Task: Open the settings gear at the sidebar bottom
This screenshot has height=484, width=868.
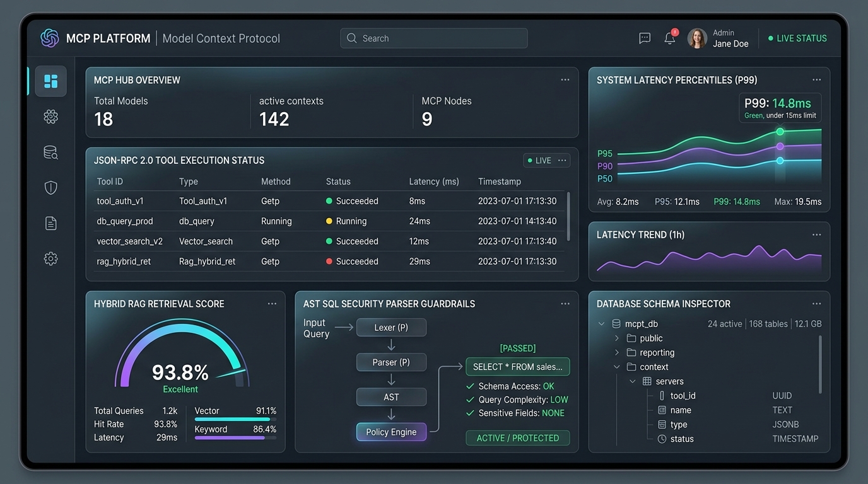Action: 51,258
